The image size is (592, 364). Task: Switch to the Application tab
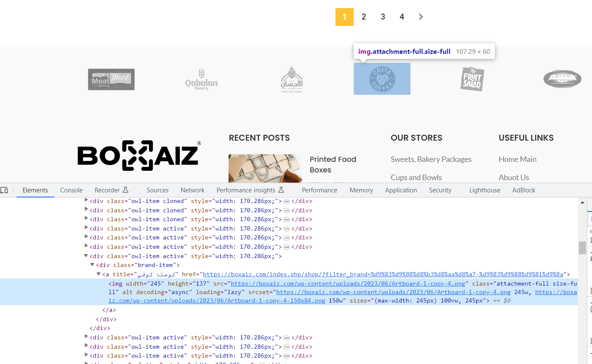pos(401,190)
